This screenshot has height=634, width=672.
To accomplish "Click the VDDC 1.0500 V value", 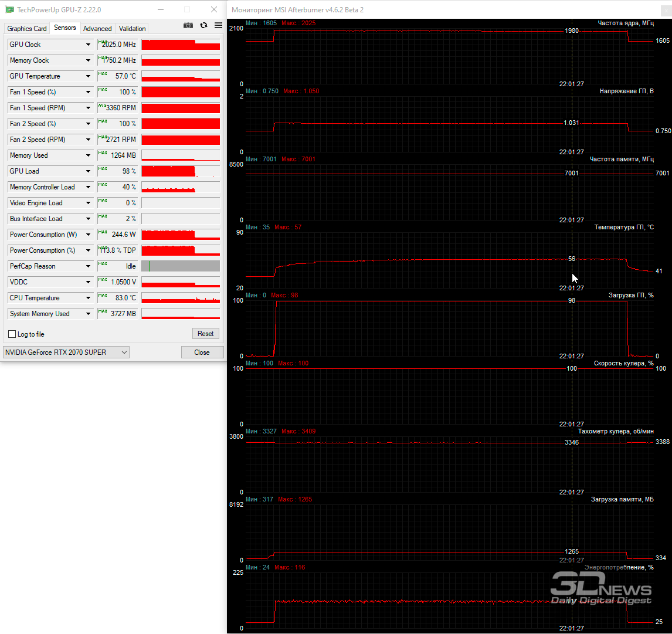I will tap(117, 283).
